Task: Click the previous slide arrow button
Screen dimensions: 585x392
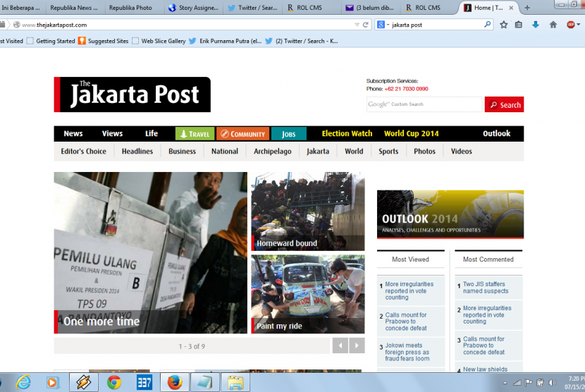Action: click(x=340, y=345)
